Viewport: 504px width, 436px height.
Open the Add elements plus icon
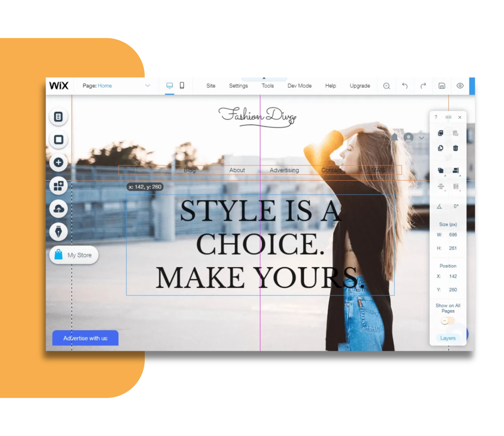(x=58, y=162)
